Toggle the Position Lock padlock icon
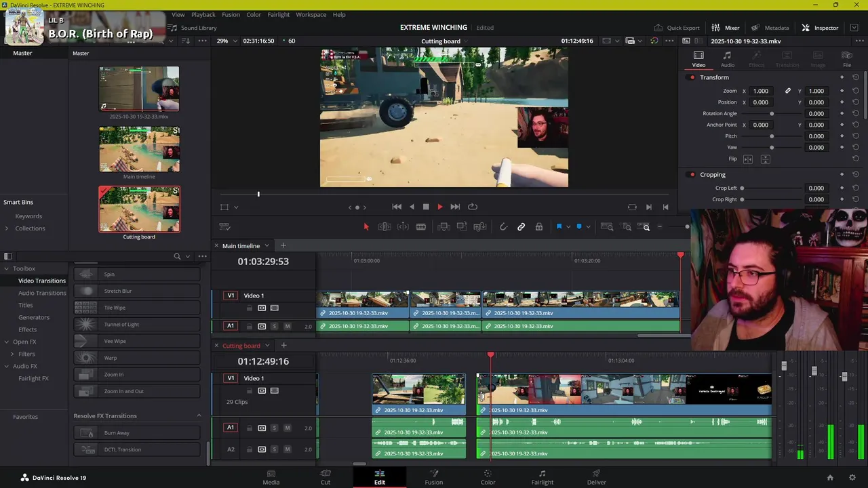868x488 pixels. pos(539,227)
